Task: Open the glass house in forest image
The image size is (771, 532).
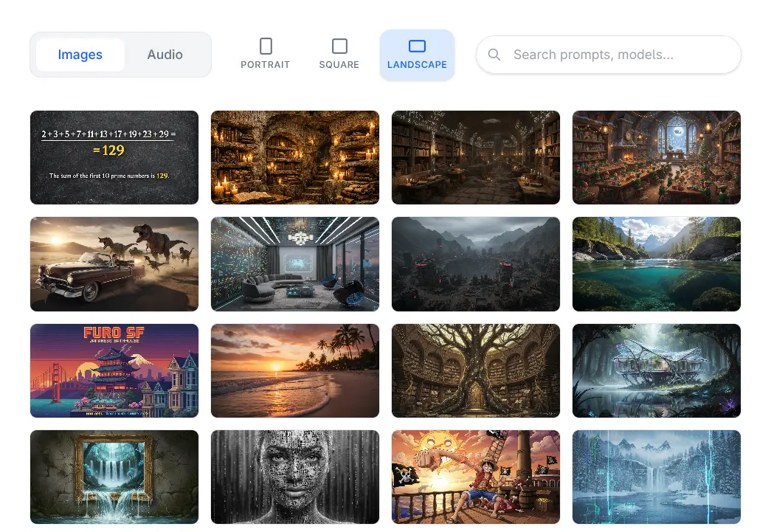Action: click(657, 370)
